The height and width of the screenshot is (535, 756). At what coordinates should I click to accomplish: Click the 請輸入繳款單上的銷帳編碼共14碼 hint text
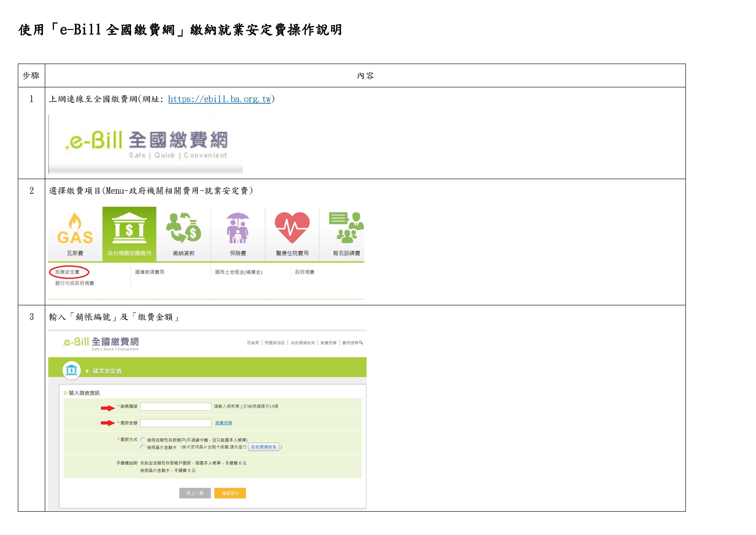pos(246,406)
